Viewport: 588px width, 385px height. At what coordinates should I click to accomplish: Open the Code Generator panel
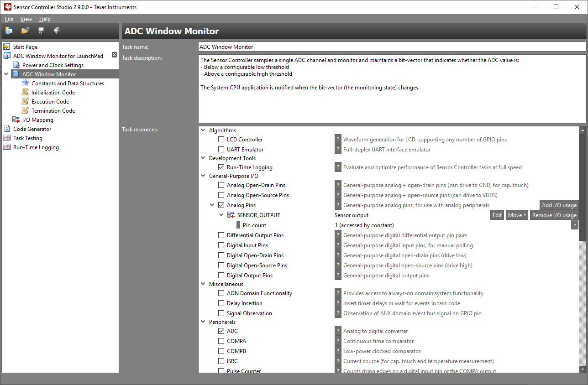pyautogui.click(x=32, y=129)
